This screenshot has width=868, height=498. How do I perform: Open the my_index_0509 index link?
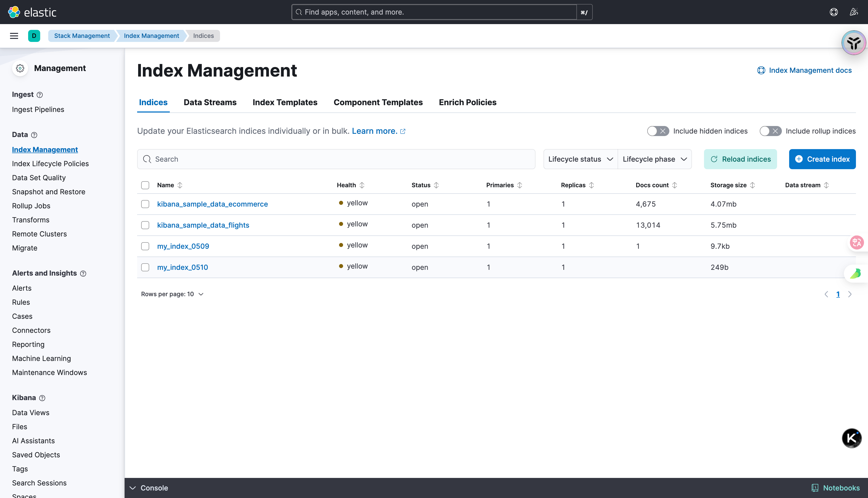click(183, 246)
